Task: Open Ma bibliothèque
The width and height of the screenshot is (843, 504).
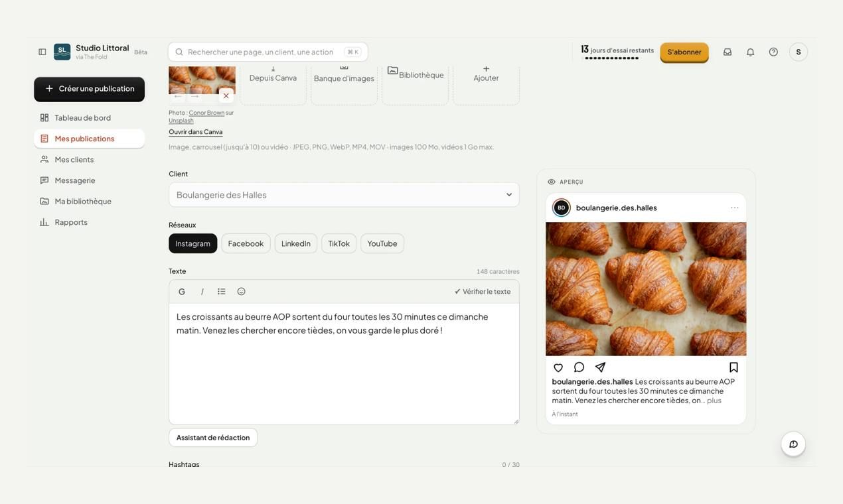Action: tap(89, 201)
